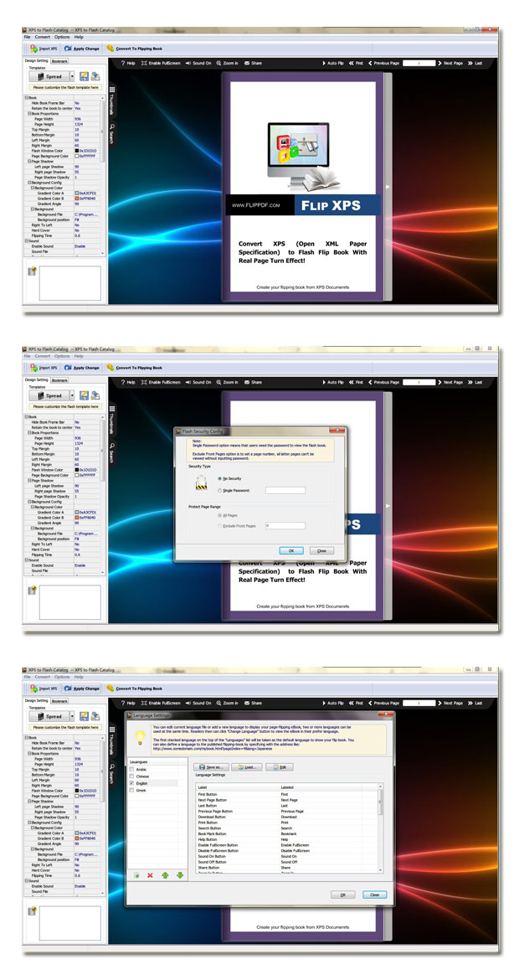This screenshot has width=519, height=980.
Task: Click Share in the window without a dialog
Action: 253,63
